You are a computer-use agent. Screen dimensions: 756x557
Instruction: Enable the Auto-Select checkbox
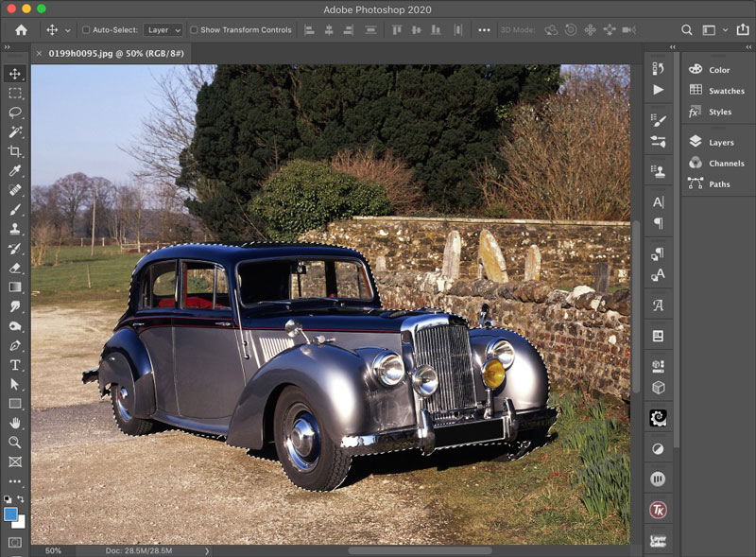pos(87,30)
